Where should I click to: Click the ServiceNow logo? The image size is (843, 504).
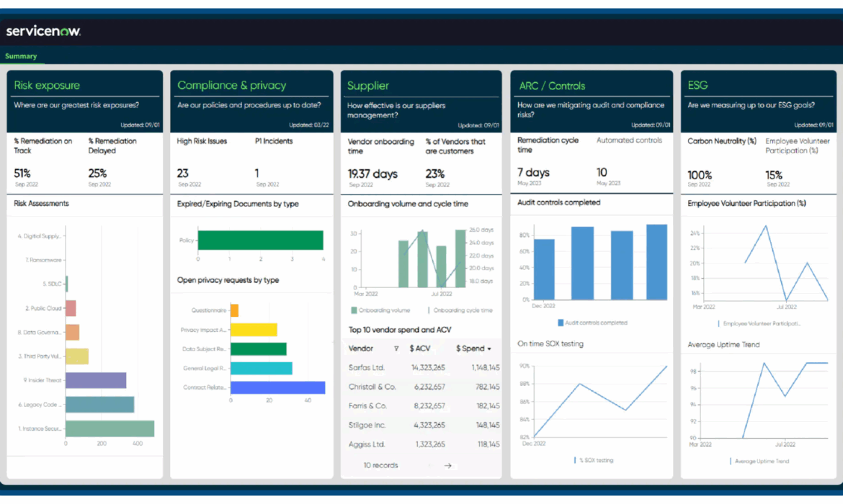[x=43, y=31]
